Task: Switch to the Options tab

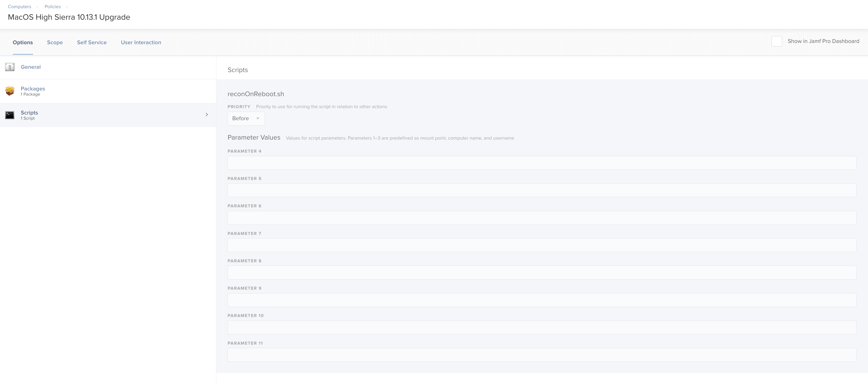Action: point(23,42)
